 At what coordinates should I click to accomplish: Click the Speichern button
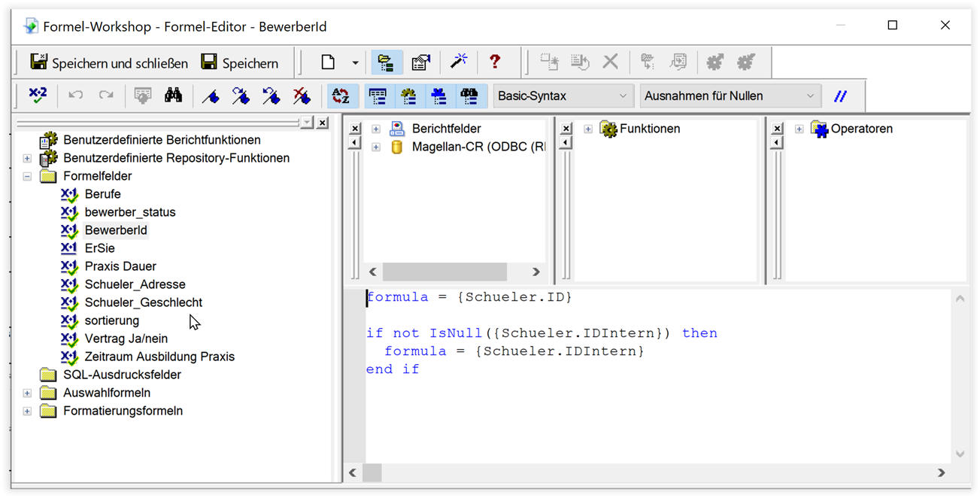point(241,62)
